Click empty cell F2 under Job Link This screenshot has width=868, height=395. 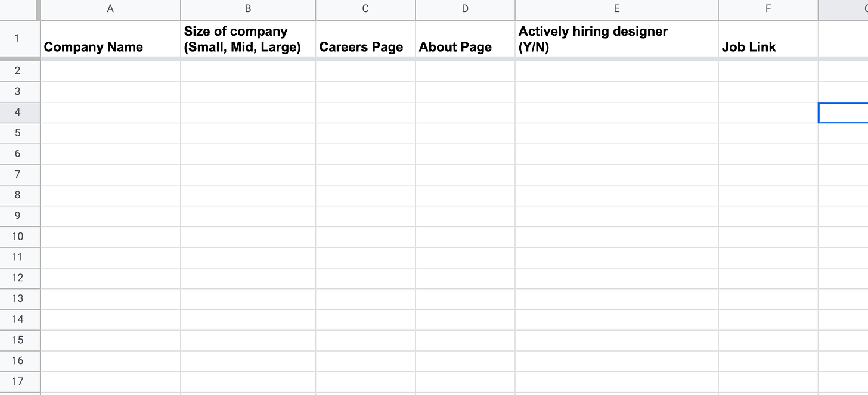pyautogui.click(x=768, y=70)
